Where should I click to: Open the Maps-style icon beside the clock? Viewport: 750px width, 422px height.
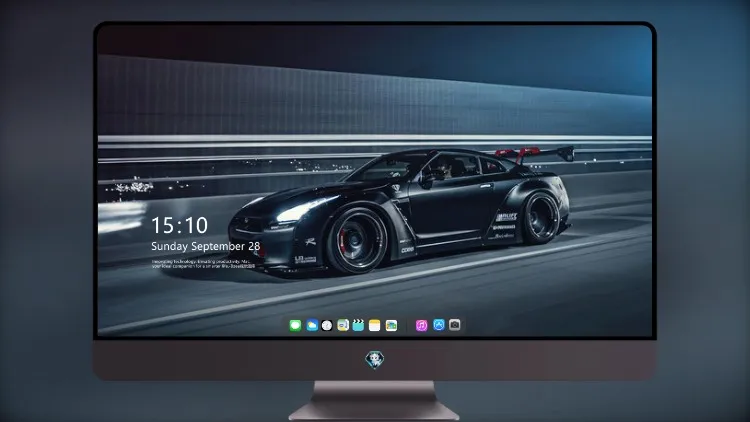[343, 326]
